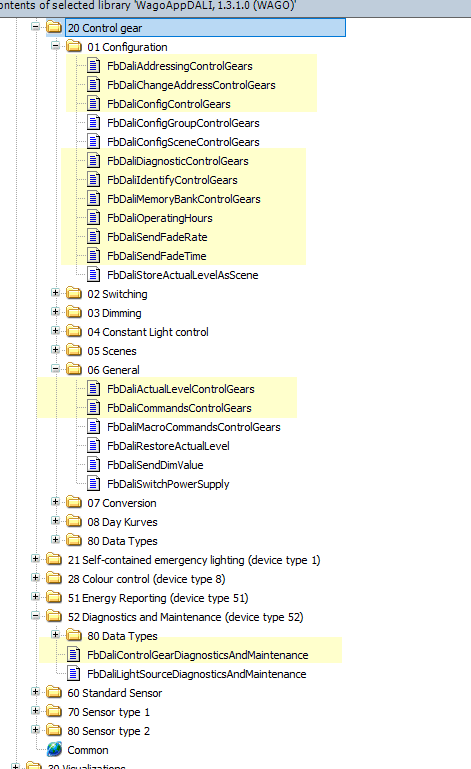This screenshot has height=769, width=471.
Task: Click the FbDaliIdentifyControlGears document icon
Action: pos(94,180)
